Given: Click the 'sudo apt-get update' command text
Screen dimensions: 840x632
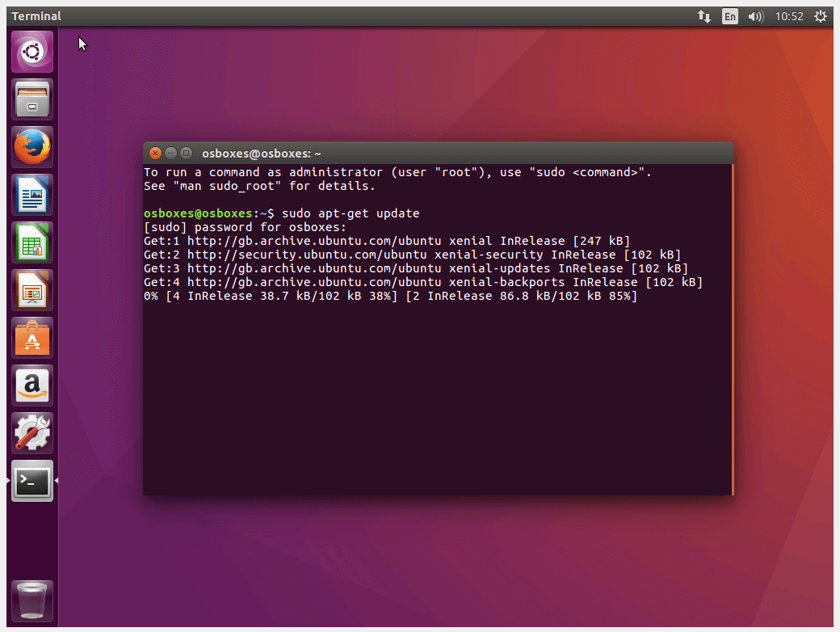Looking at the screenshot, I should 351,213.
